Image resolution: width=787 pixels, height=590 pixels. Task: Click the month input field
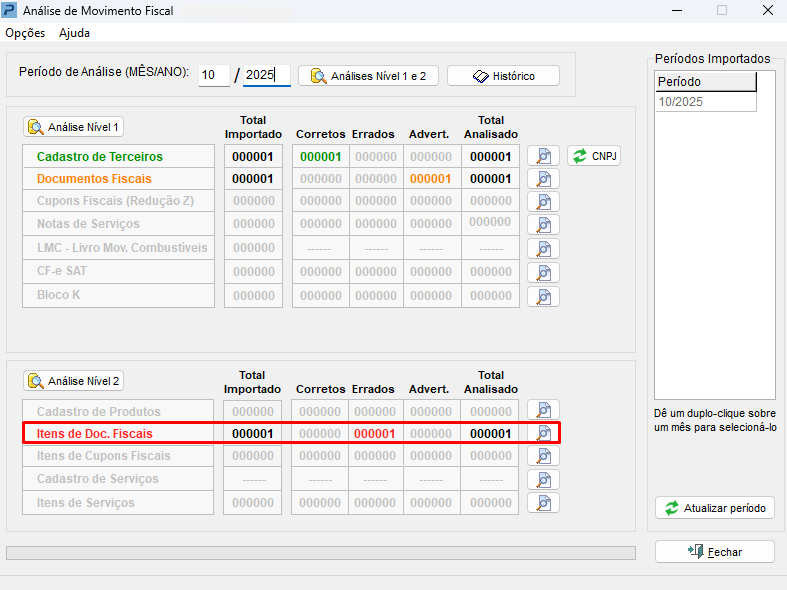(213, 76)
